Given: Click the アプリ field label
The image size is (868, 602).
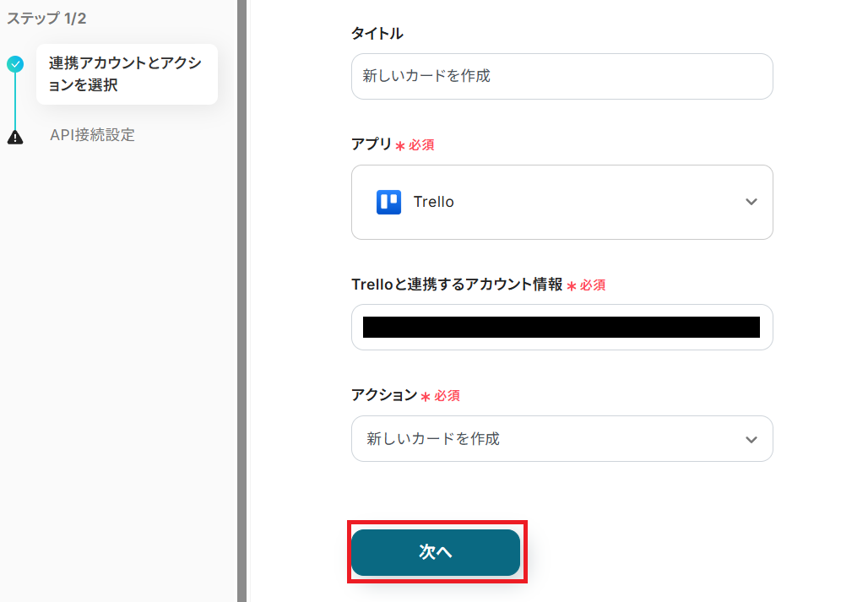Looking at the screenshot, I should (x=372, y=144).
